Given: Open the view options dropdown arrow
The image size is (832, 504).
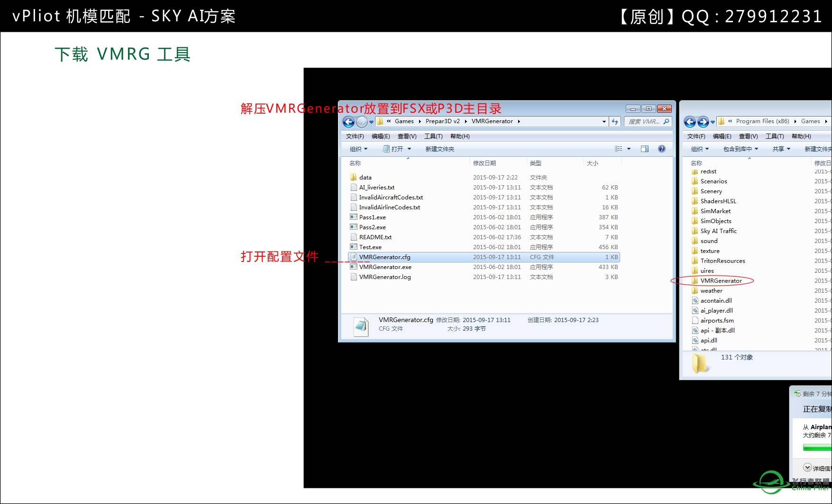Looking at the screenshot, I should [629, 149].
